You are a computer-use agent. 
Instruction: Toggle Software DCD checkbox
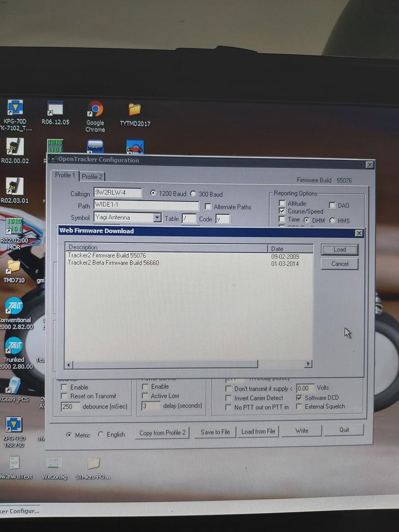[299, 398]
